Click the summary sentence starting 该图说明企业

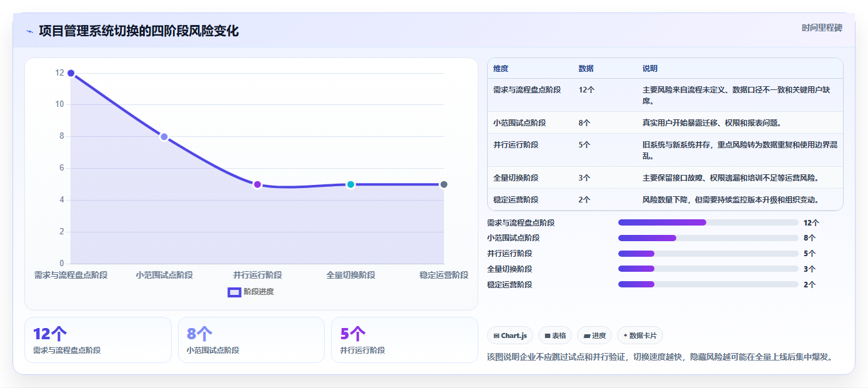point(659,357)
